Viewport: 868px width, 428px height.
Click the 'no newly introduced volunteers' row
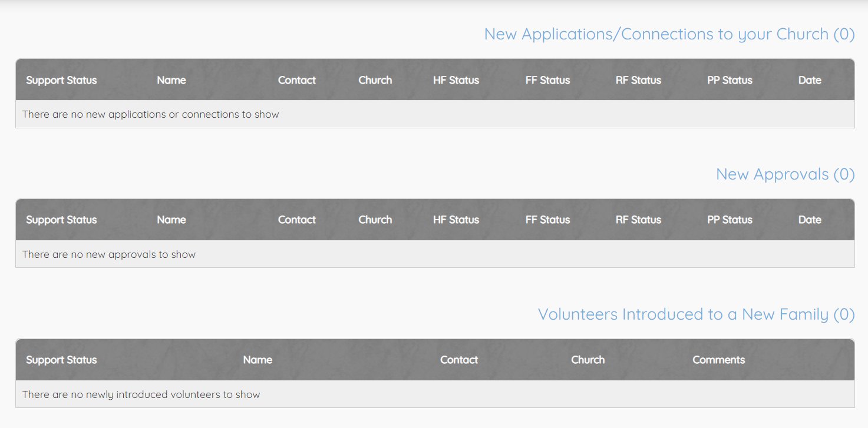click(141, 394)
